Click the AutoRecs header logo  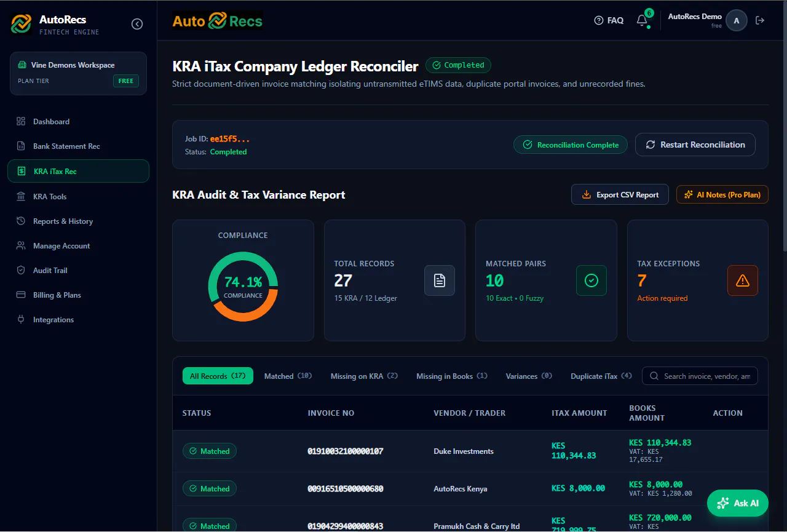(218, 21)
